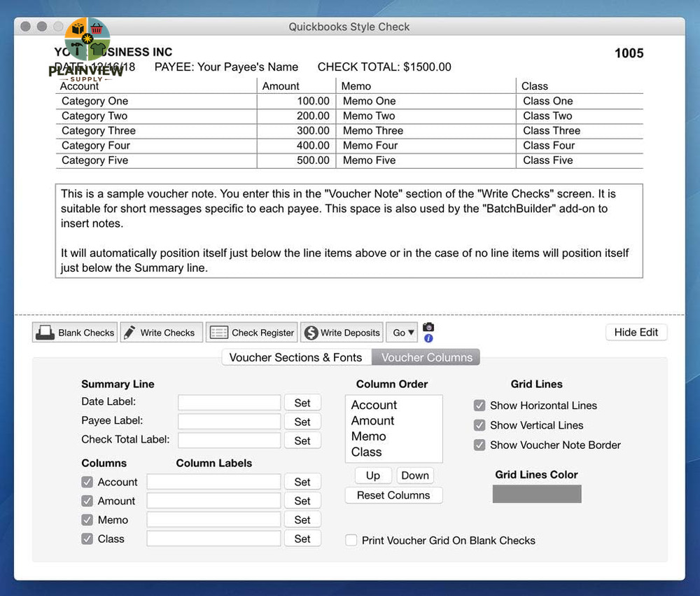Click the Account column label field
The height and width of the screenshot is (596, 700).
(213, 482)
